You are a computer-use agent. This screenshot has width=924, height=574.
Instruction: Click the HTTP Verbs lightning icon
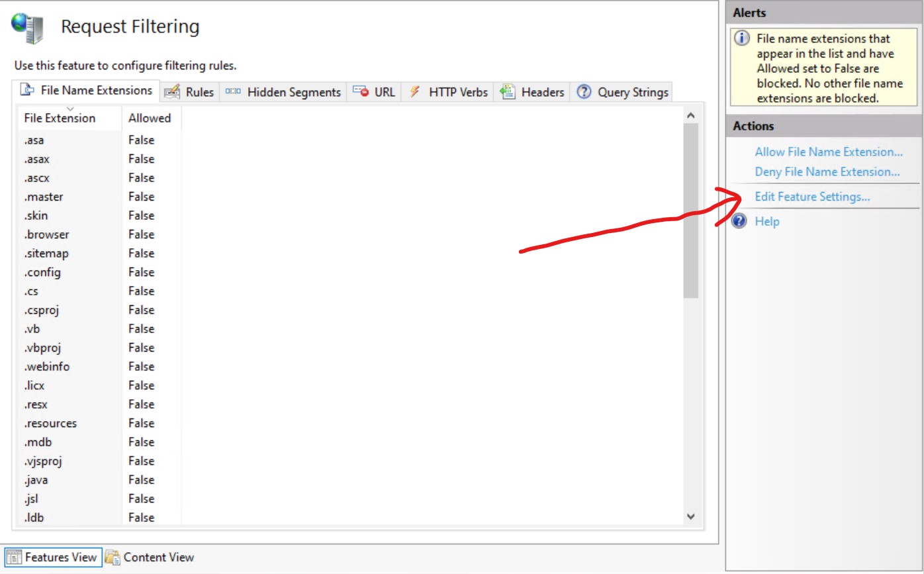point(414,92)
